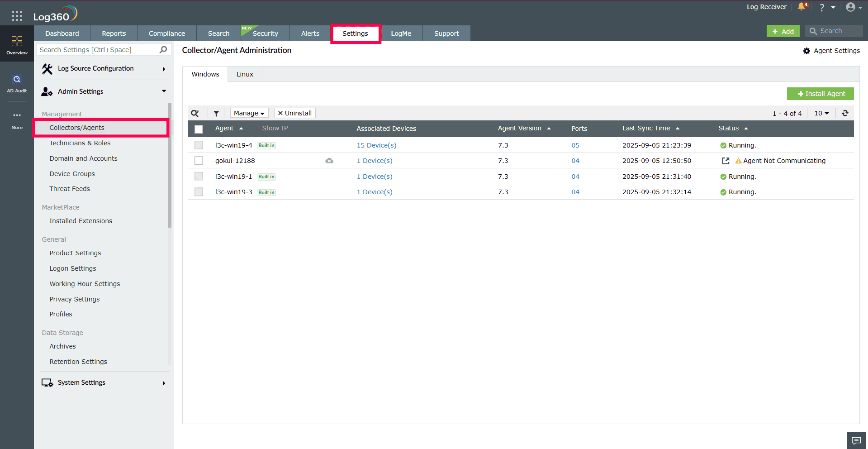
Task: Open Log Receiver link
Action: coord(766,7)
